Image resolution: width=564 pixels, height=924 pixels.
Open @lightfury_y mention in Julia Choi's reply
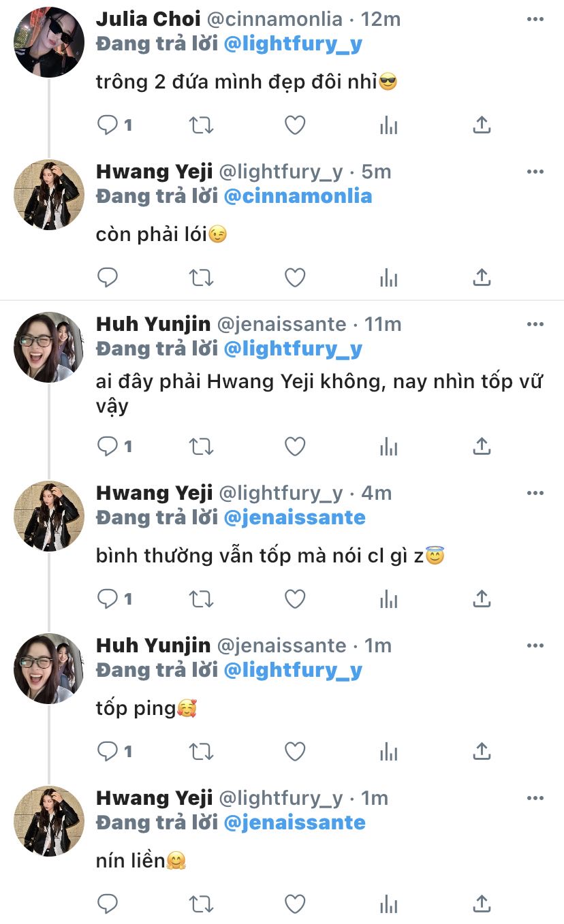pyautogui.click(x=293, y=44)
